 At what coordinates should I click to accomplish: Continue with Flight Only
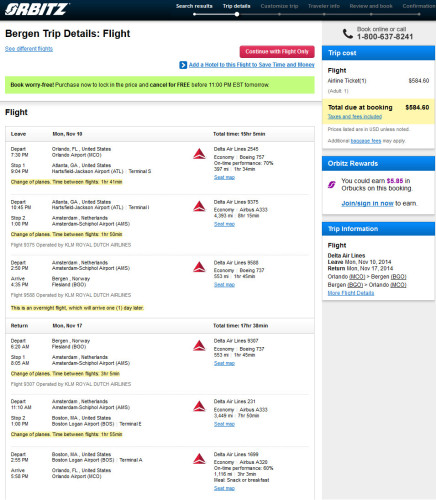[x=277, y=52]
